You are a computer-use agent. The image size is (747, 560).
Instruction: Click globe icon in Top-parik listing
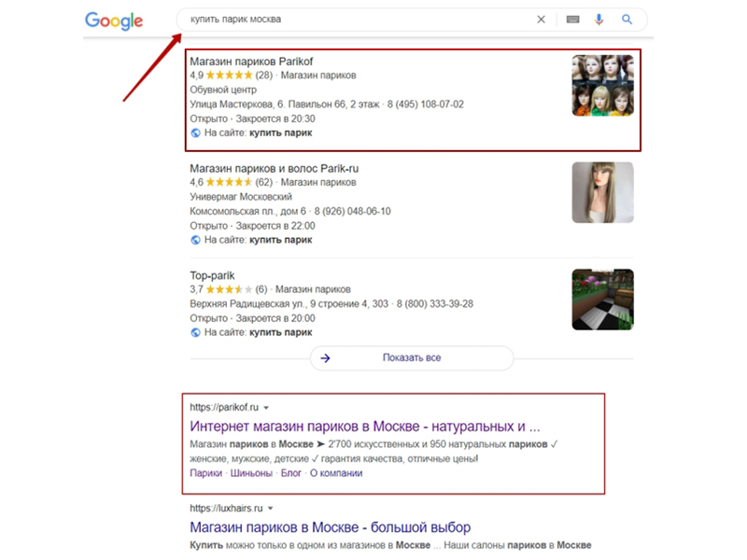click(195, 332)
